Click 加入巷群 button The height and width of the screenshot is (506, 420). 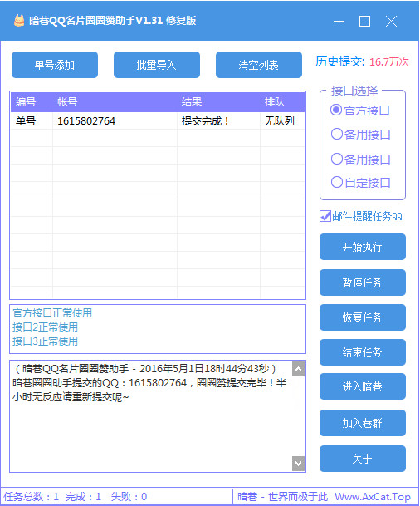363,423
